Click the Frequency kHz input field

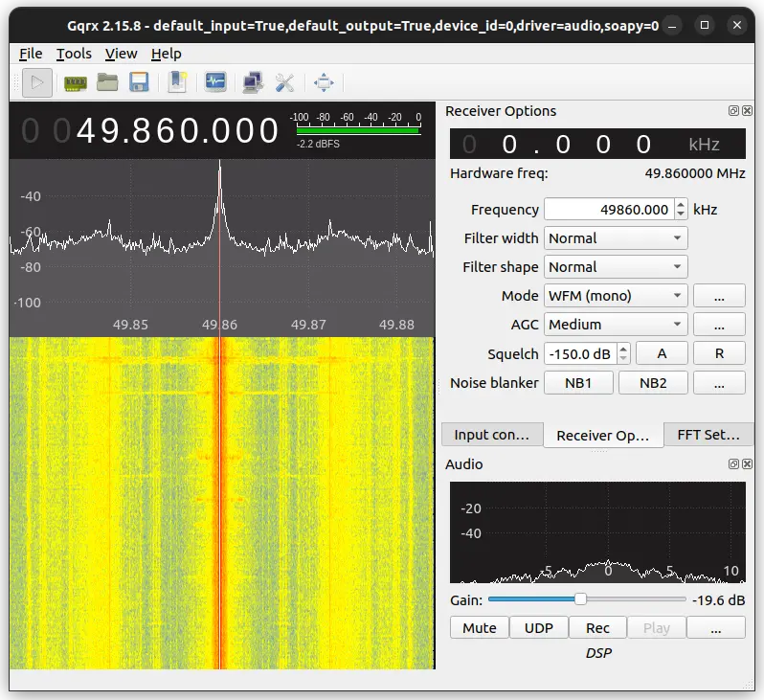610,210
